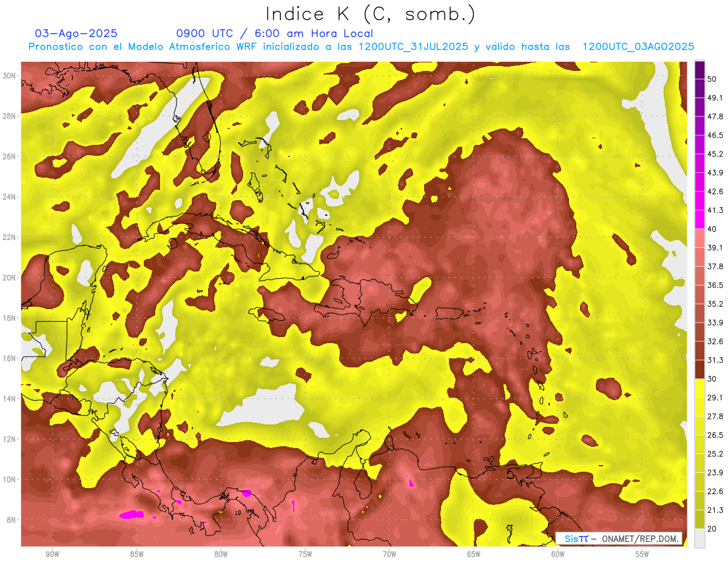Screen dimensions: 728x562
Task: Click the color bar value 49.1
Action: 715,98
